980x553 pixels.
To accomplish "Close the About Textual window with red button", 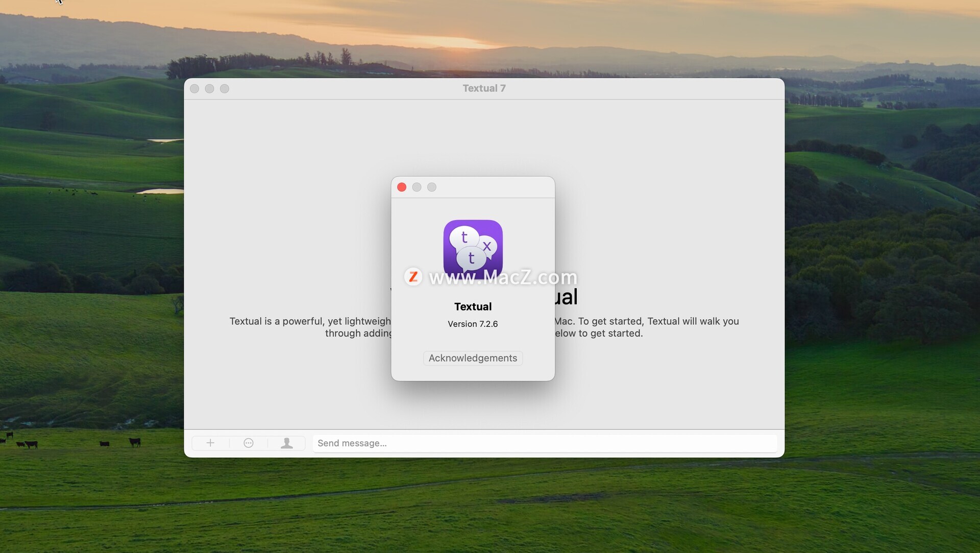I will (x=402, y=187).
